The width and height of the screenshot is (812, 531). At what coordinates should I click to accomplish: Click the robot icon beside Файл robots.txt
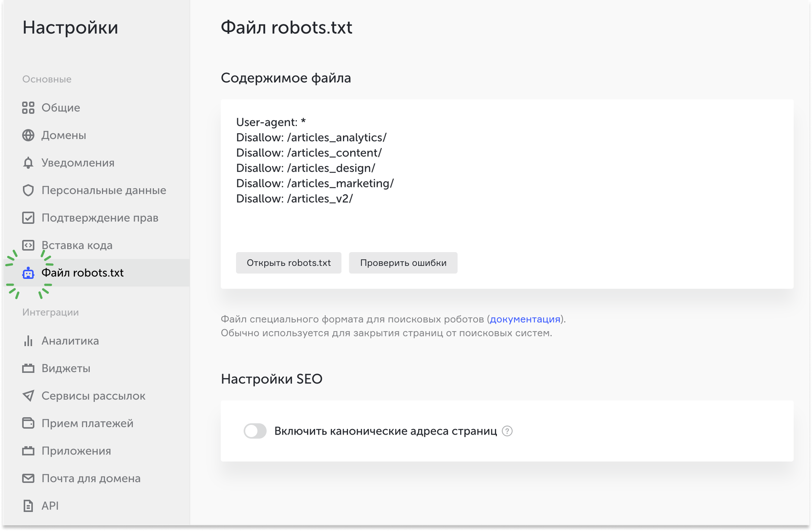[28, 273]
